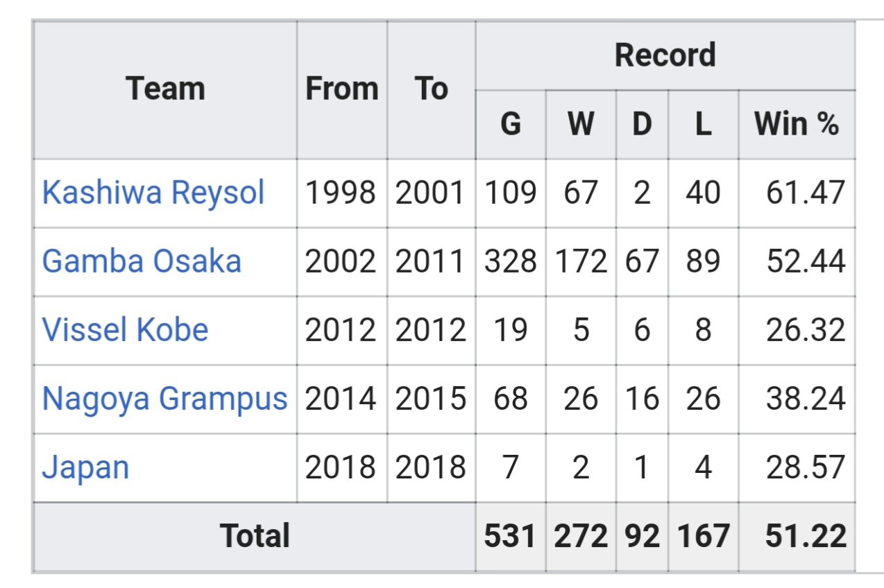This screenshot has height=588, width=884.
Task: Click the Record header cell
Action: coord(665,55)
